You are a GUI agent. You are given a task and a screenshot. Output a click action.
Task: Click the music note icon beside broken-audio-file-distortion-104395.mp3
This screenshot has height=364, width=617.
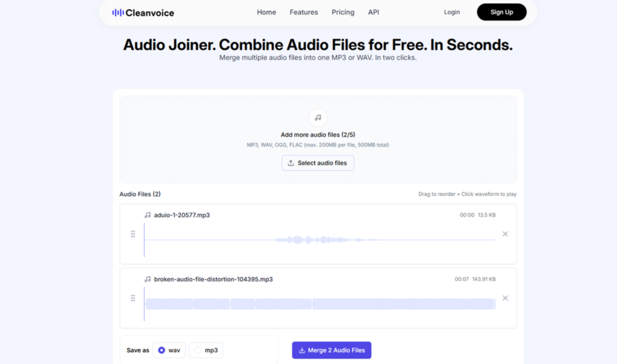pyautogui.click(x=147, y=280)
